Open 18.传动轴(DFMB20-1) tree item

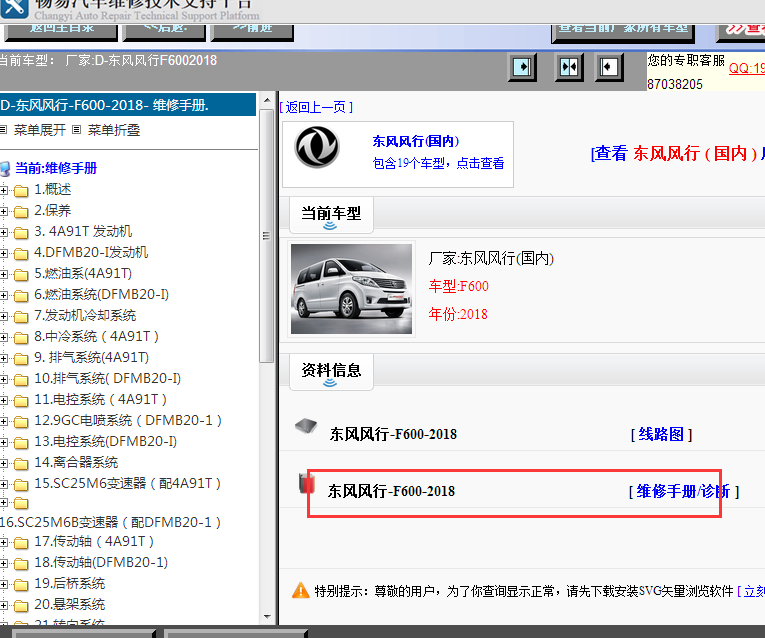(101, 562)
